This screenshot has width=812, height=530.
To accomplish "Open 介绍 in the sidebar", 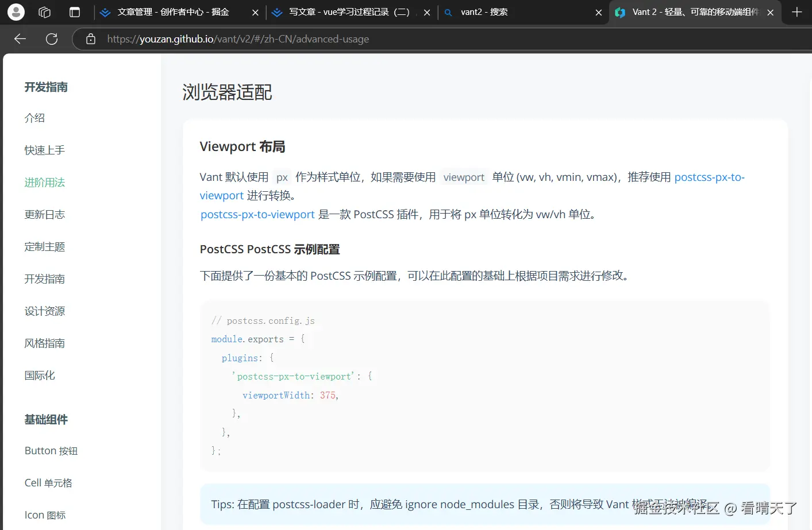I will 34,118.
